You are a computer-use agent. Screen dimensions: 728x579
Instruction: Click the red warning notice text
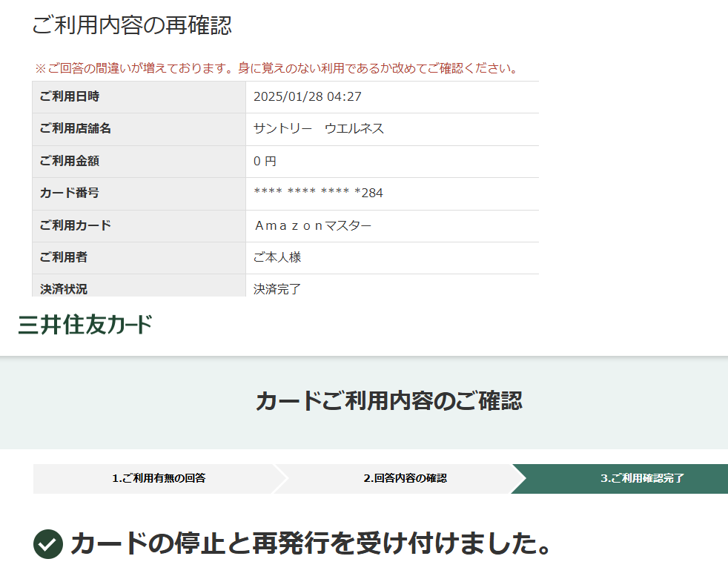click(276, 69)
